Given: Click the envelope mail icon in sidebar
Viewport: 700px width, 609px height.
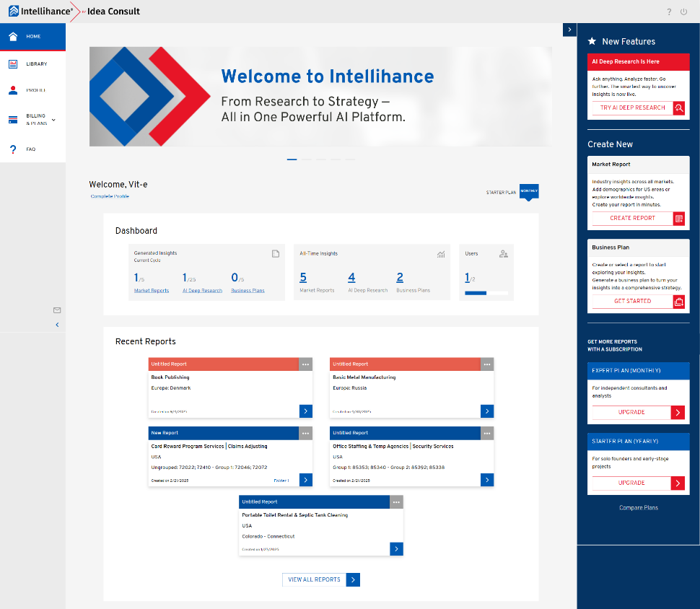Looking at the screenshot, I should tap(57, 310).
